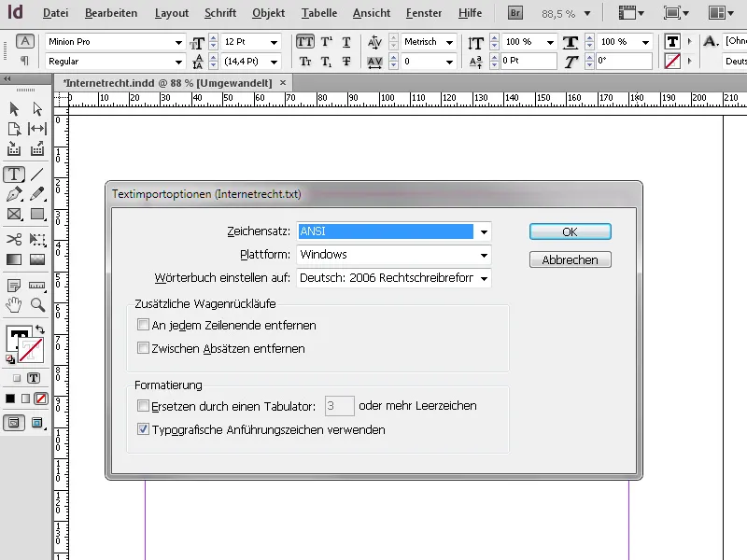The width and height of the screenshot is (747, 560).
Task: Close the Internetrecht.indd document tab
Action: (283, 83)
